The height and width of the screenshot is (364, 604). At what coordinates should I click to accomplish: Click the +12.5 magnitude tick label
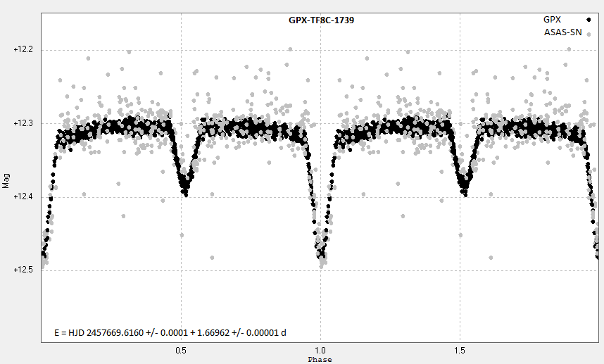23,270
